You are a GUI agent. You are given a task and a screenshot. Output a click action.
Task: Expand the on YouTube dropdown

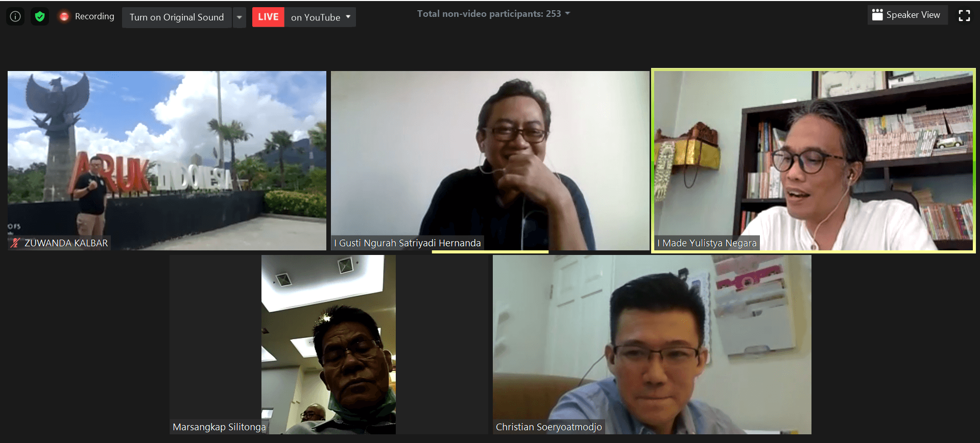tap(348, 17)
